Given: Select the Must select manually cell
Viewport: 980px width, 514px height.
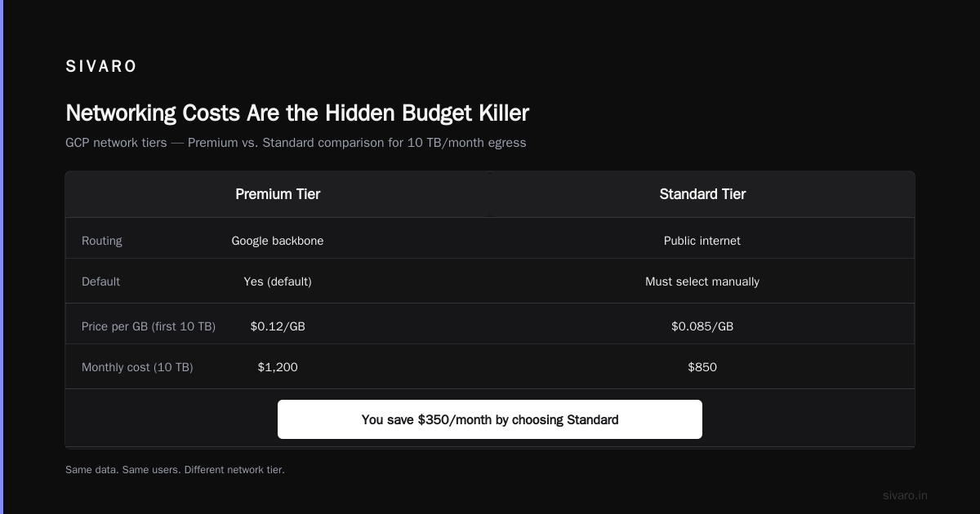Looking at the screenshot, I should (702, 281).
